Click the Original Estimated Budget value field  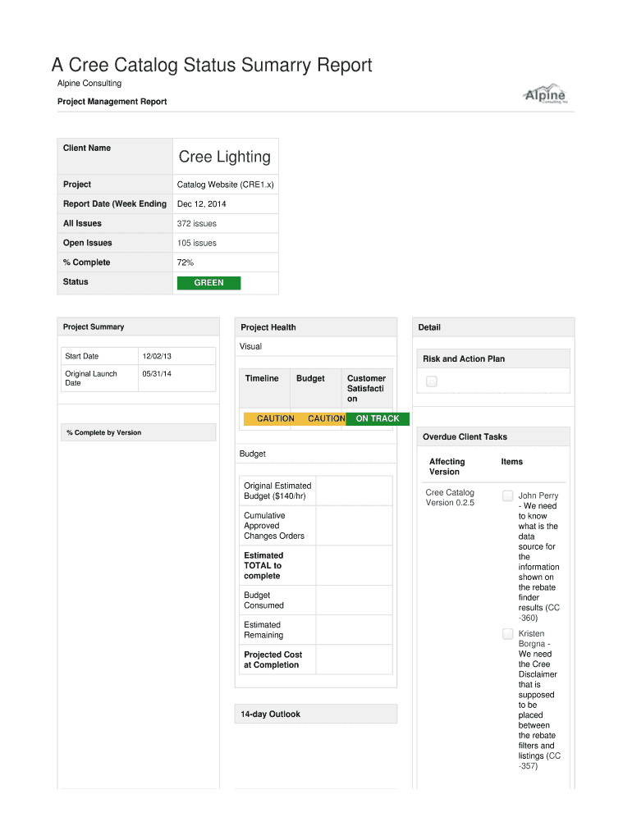coord(353,491)
